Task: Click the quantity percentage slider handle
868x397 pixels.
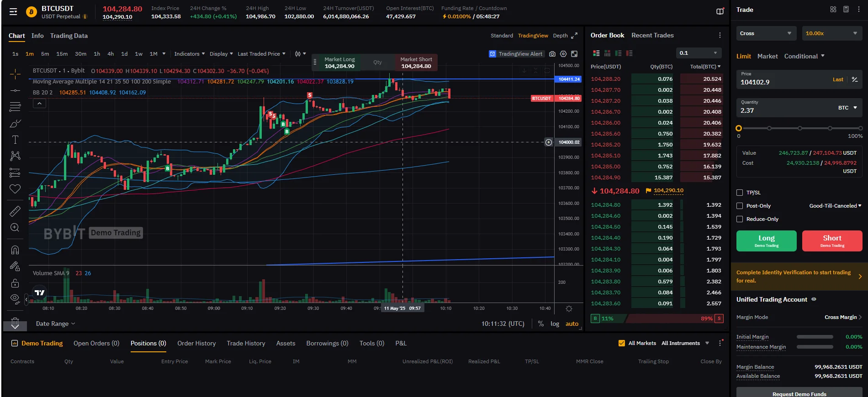Action: pyautogui.click(x=739, y=128)
